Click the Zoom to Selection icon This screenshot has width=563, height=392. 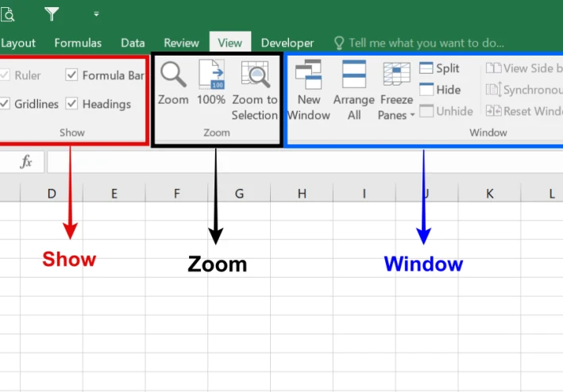click(255, 75)
